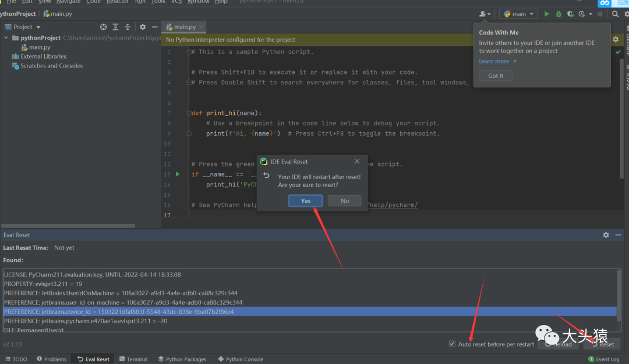
Task: Open the Help menu
Action: pos(221,2)
